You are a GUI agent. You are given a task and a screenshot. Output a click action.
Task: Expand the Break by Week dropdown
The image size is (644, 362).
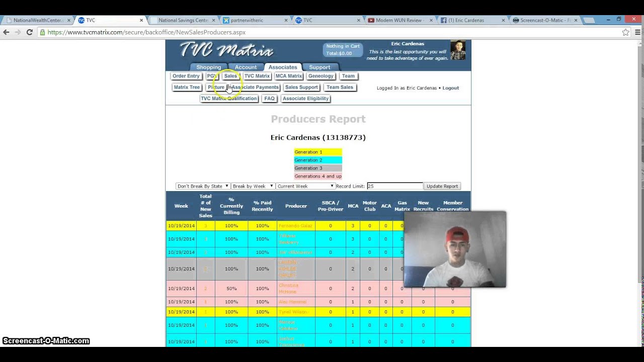[253, 186]
